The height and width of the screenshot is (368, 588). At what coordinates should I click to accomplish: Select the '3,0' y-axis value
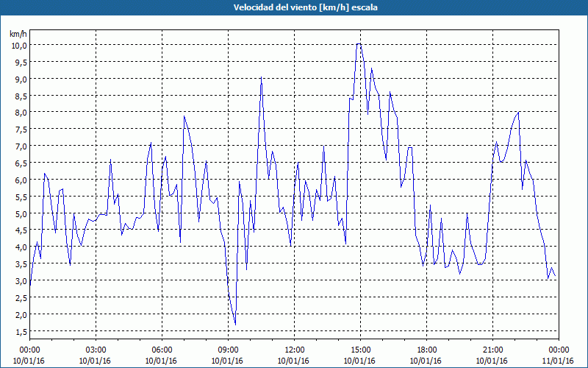coord(21,281)
